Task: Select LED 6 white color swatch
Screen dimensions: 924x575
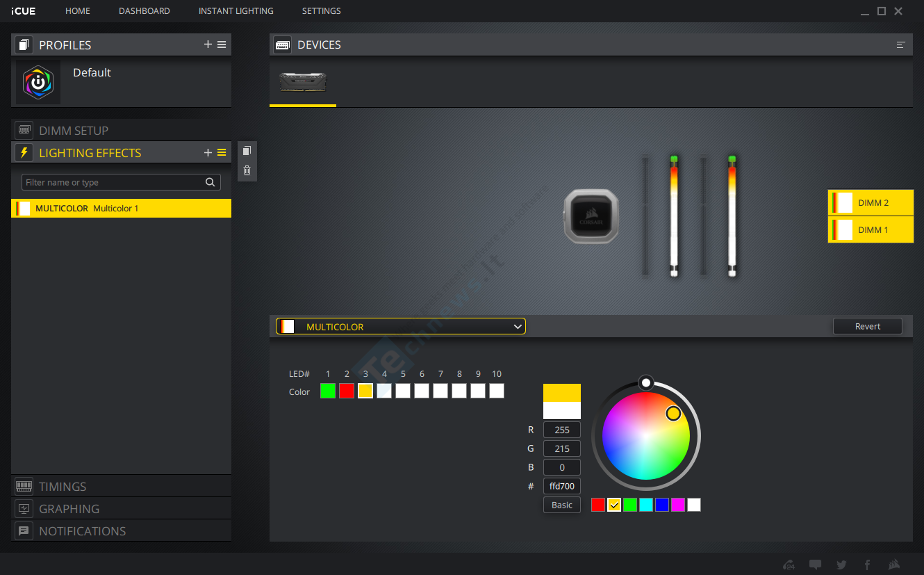Action: click(422, 391)
